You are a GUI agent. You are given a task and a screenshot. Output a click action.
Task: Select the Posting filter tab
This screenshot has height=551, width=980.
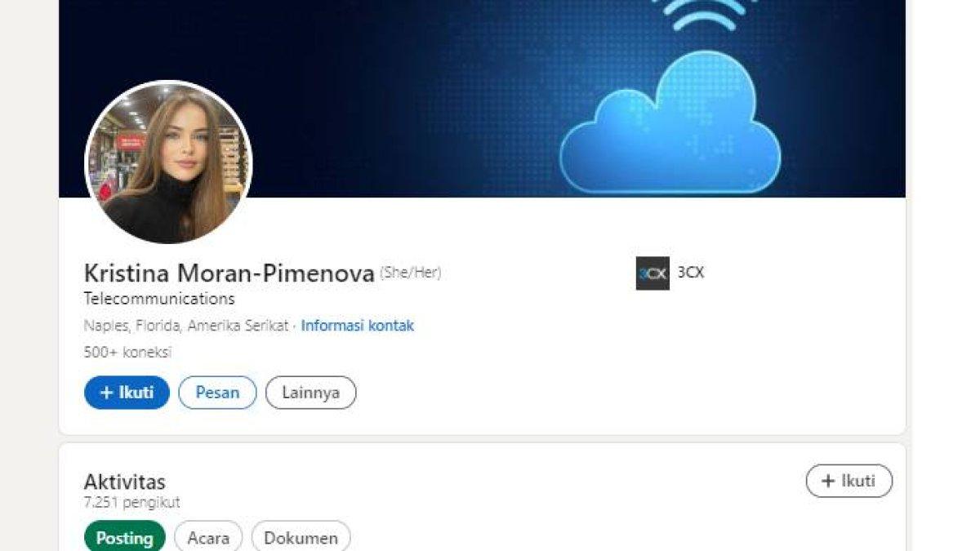tap(125, 538)
